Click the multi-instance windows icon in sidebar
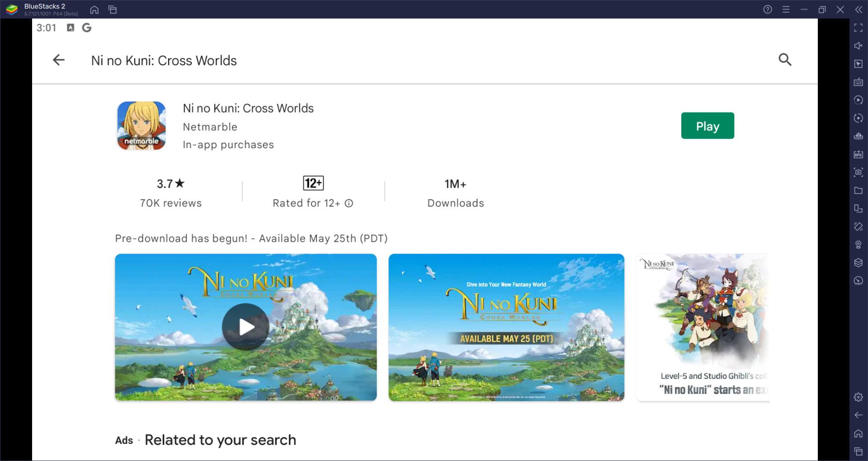The image size is (868, 461). pos(858,208)
